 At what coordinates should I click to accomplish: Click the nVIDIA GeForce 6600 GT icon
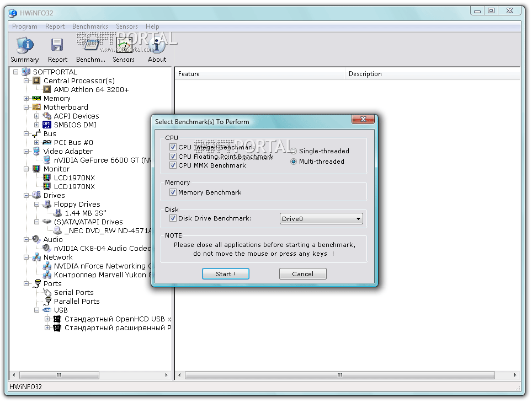coord(47,160)
